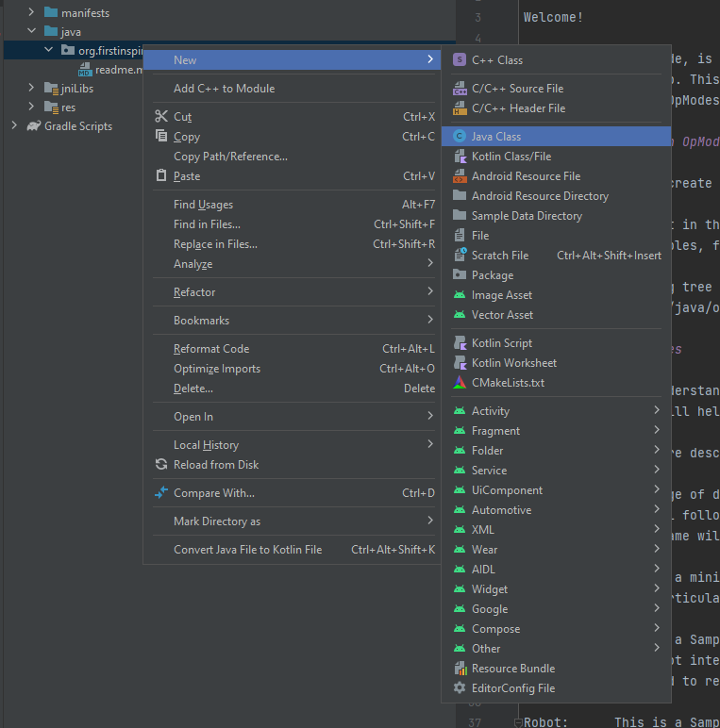Screen dimensions: 720x728
Task: Open the Activity submenu arrow
Action: (x=657, y=410)
